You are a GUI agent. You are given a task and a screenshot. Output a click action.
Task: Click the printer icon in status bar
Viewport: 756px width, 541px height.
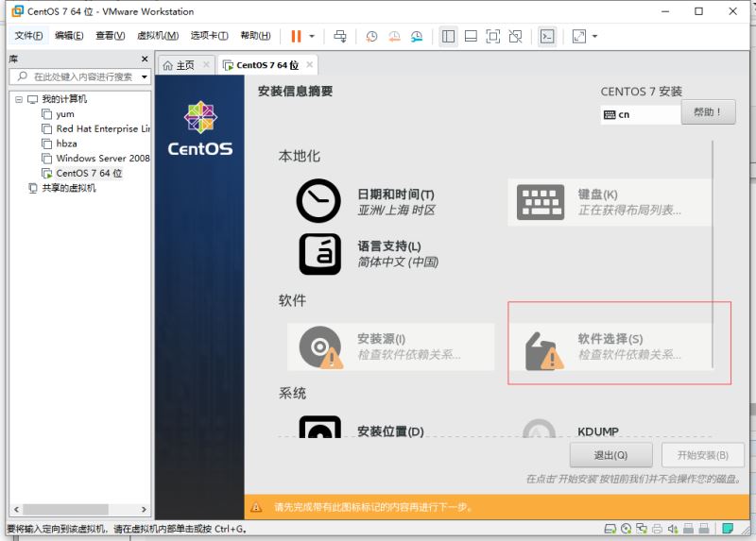[x=659, y=528]
